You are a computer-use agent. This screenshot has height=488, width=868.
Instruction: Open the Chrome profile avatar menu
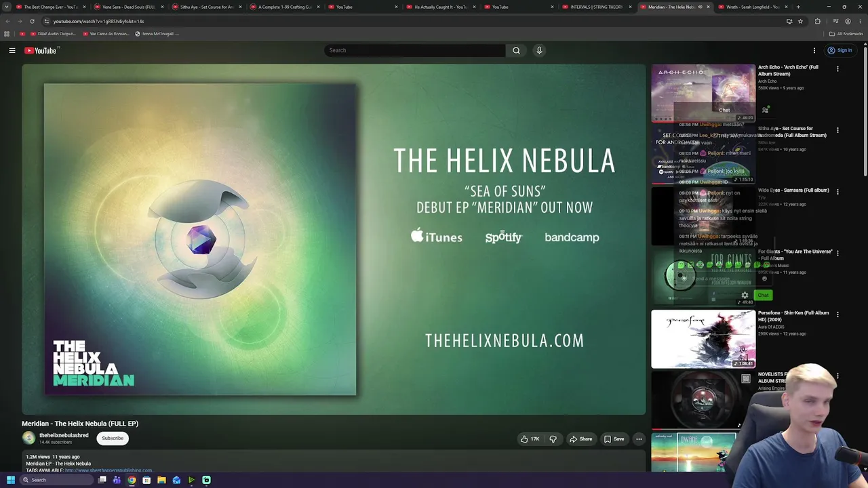click(x=848, y=21)
